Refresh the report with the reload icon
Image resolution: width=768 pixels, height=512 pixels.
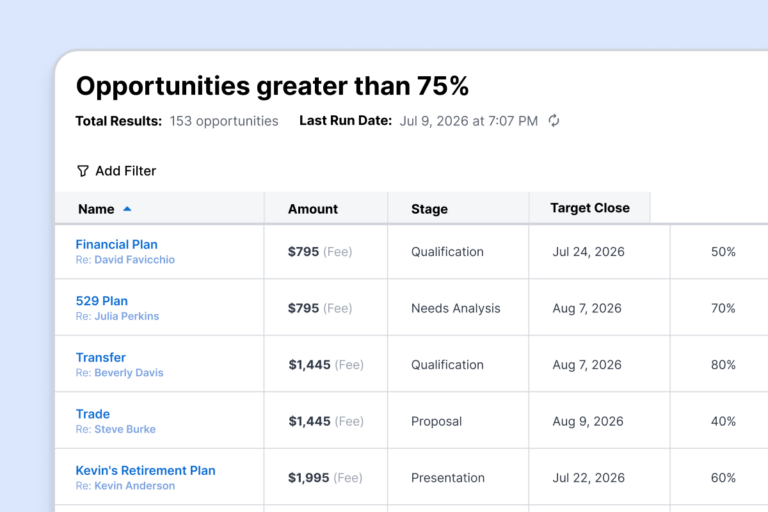point(553,121)
